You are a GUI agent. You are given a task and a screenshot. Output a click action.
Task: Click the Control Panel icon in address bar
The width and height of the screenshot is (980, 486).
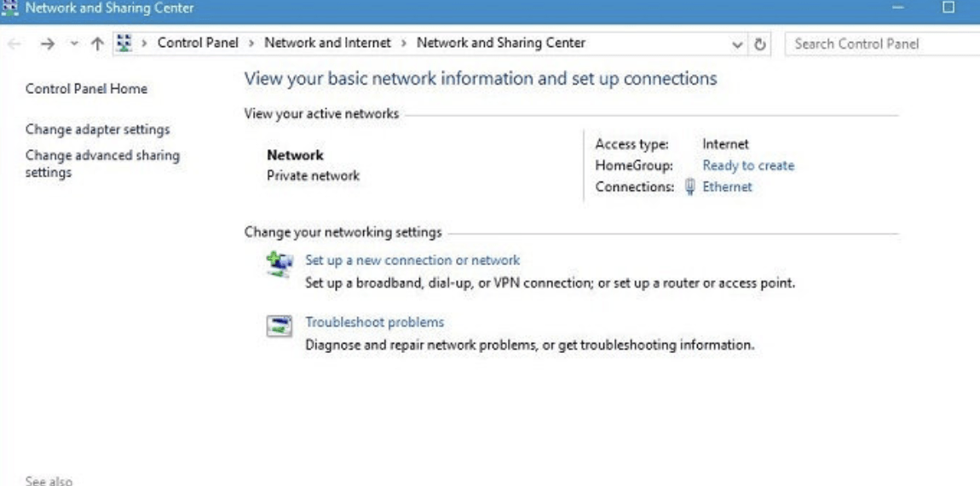[124, 43]
